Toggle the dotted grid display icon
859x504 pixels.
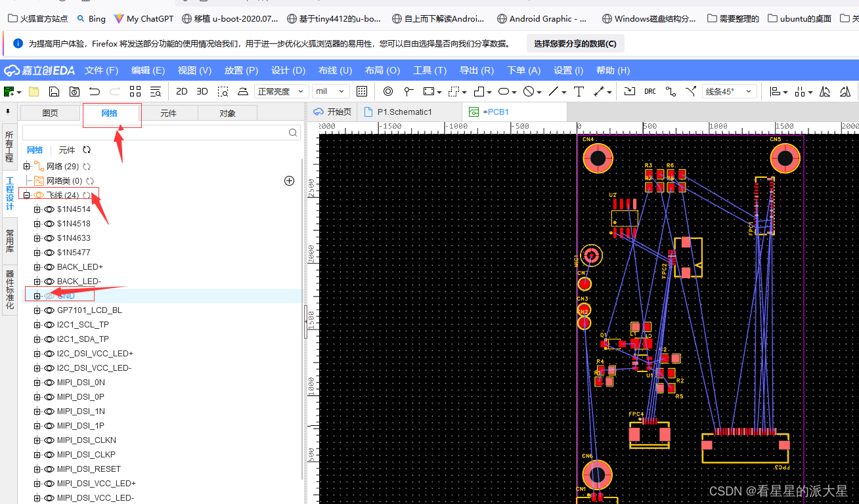tap(362, 91)
